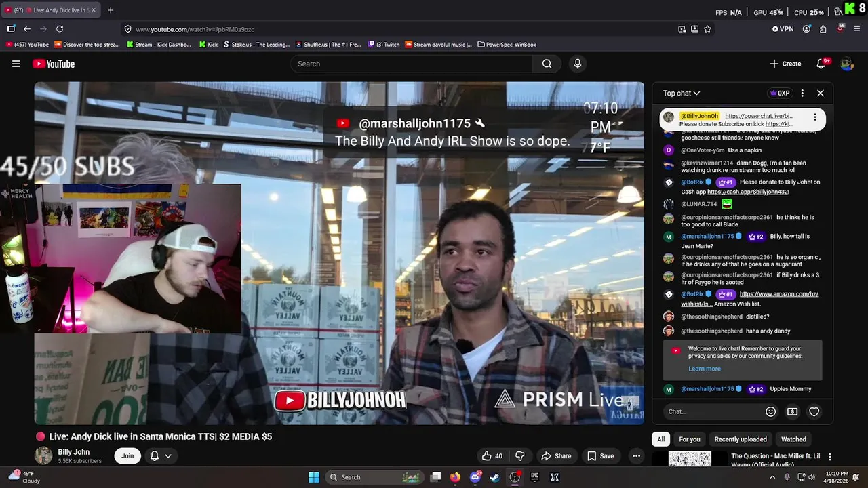Viewport: 868px width, 488px height.
Task: Toggle the VPN switch
Action: 783,29
